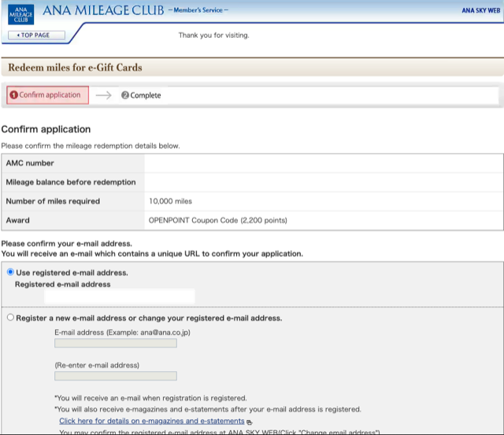Click Mileage balance before redemption label
Screen dimensions: 504x435
coord(71,182)
